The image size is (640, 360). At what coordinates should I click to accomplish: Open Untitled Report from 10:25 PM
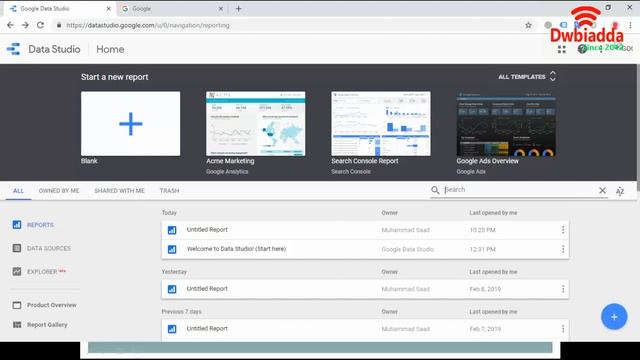click(365, 230)
